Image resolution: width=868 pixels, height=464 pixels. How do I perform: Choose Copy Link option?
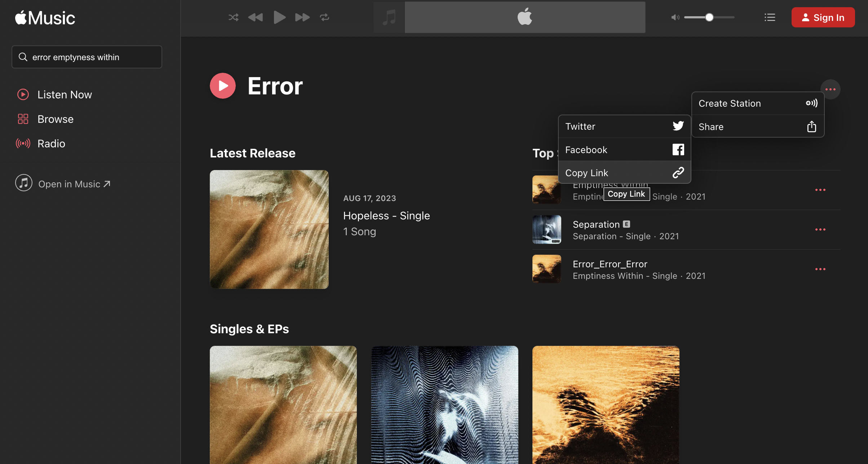click(x=624, y=173)
